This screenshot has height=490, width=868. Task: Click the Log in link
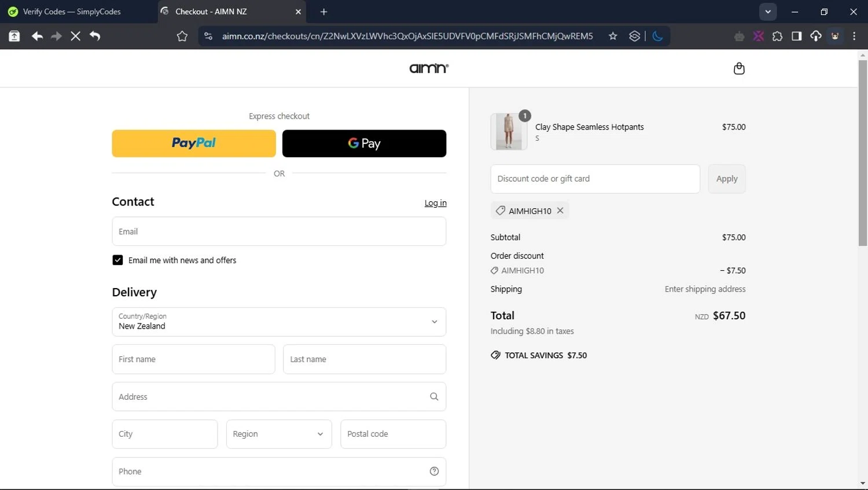[435, 203]
